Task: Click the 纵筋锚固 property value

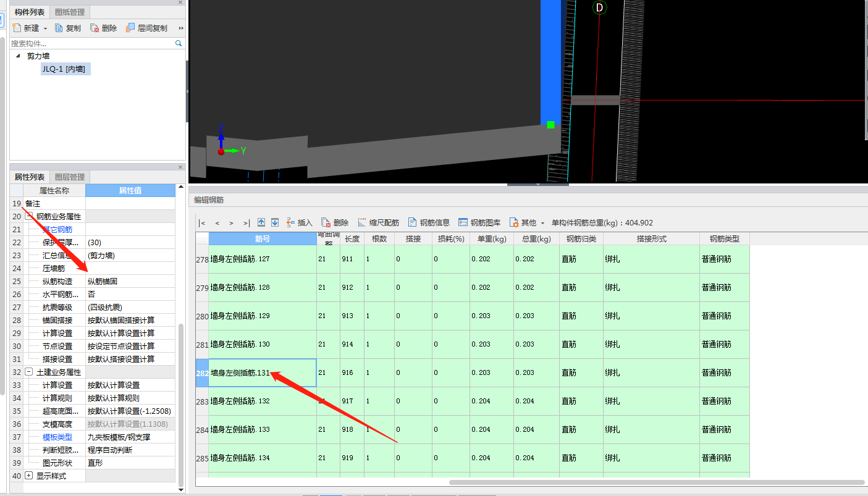Action: [130, 281]
